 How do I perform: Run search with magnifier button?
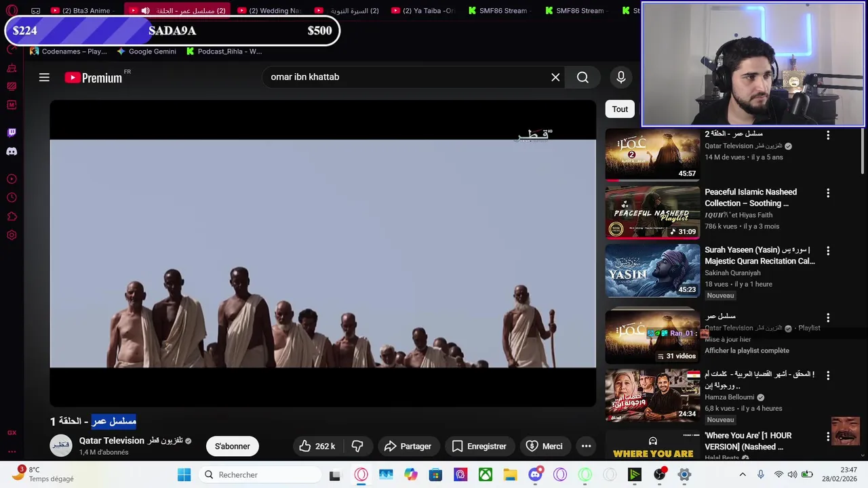[x=583, y=77]
